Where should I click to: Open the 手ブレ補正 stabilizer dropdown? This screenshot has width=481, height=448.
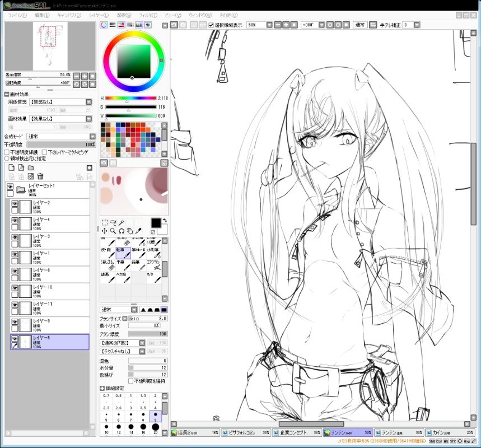coord(417,25)
